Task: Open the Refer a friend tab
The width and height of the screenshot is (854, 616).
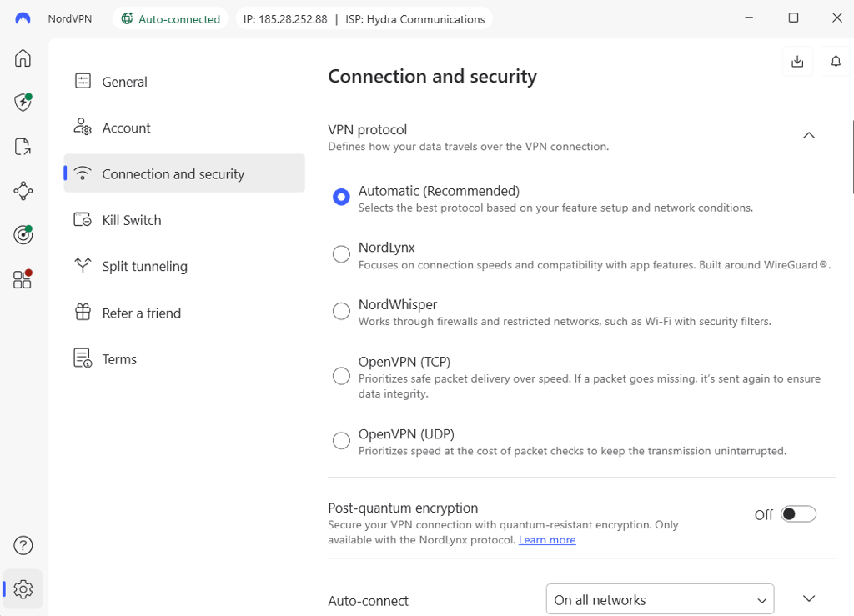Action: pos(184,313)
